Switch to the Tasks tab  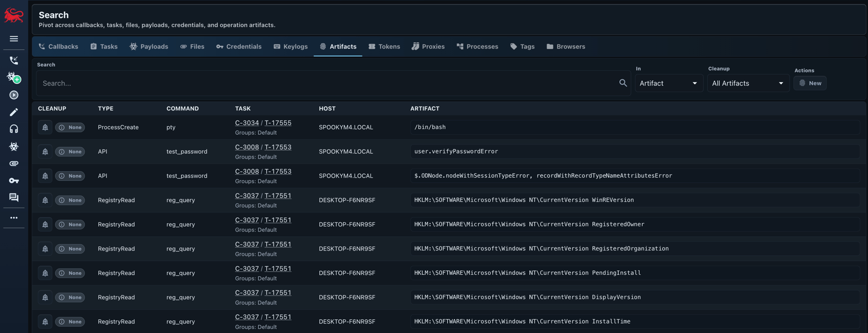(x=104, y=47)
